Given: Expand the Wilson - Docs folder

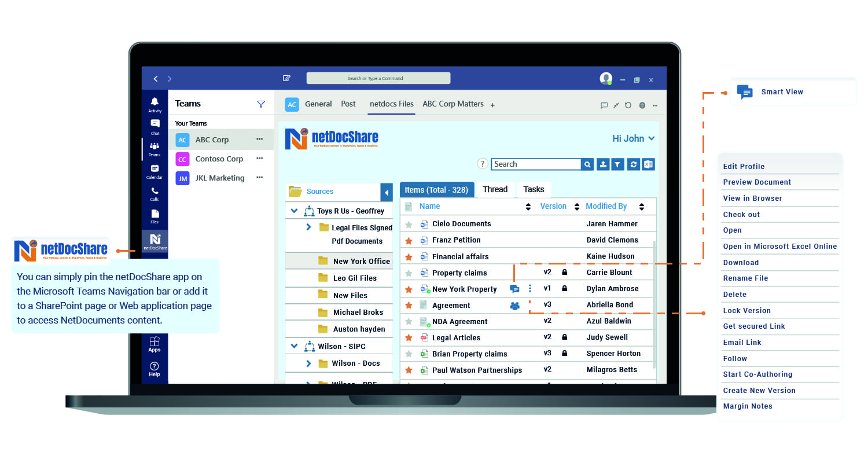Looking at the screenshot, I should click(x=308, y=363).
